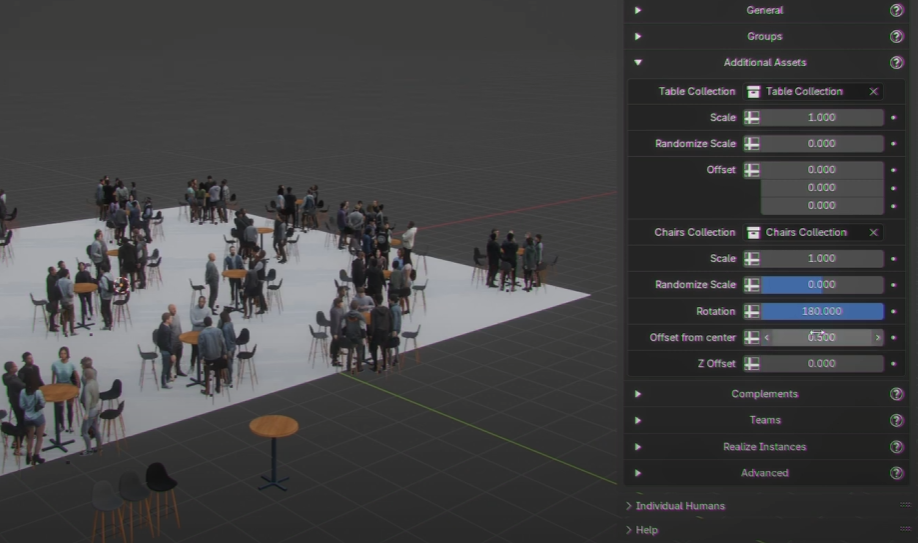Remove the Chairs Collection assignment
This screenshot has width=918, height=543.
point(873,232)
